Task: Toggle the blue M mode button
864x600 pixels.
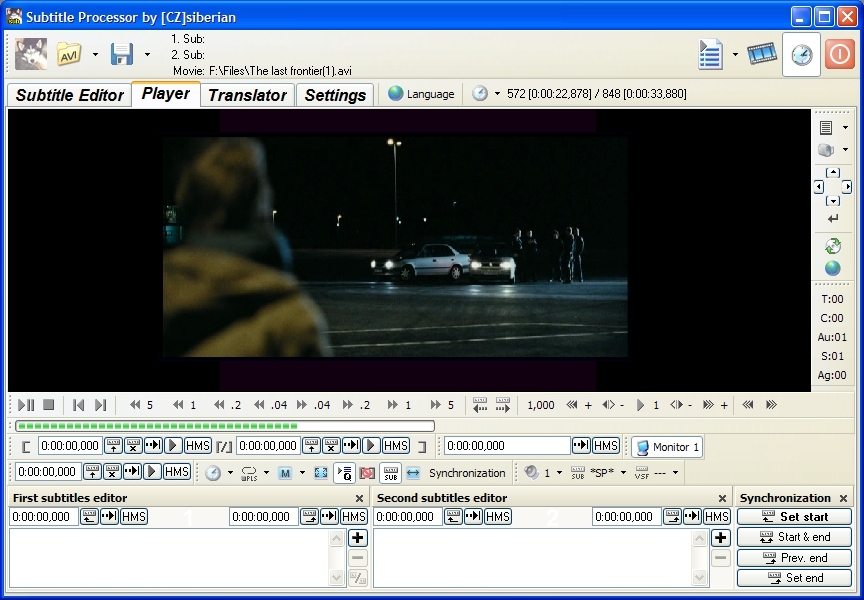Action: click(x=285, y=473)
